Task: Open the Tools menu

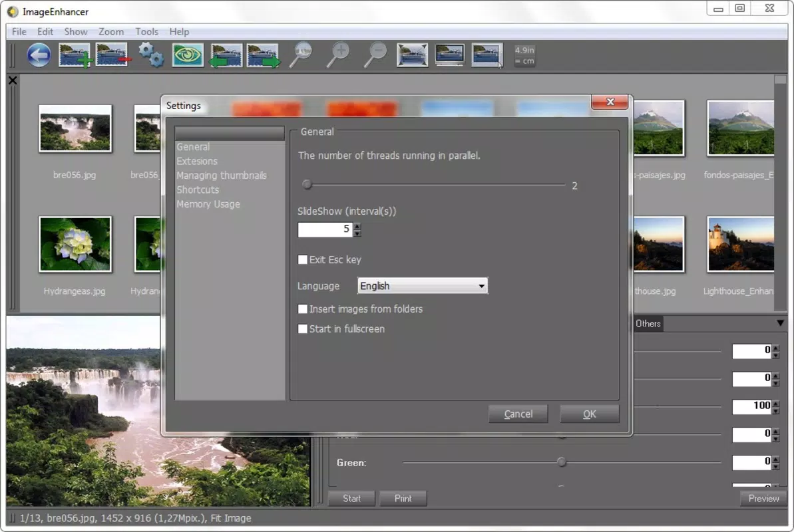Action: tap(147, 31)
